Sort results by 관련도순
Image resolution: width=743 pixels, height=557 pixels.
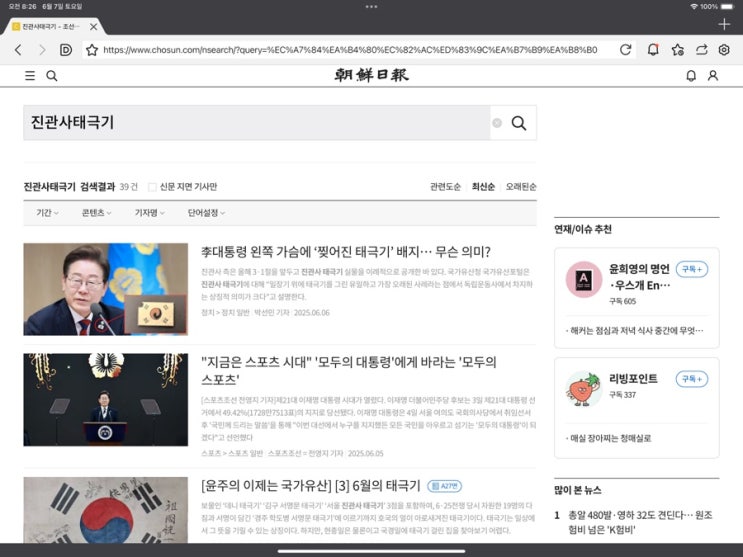point(445,187)
